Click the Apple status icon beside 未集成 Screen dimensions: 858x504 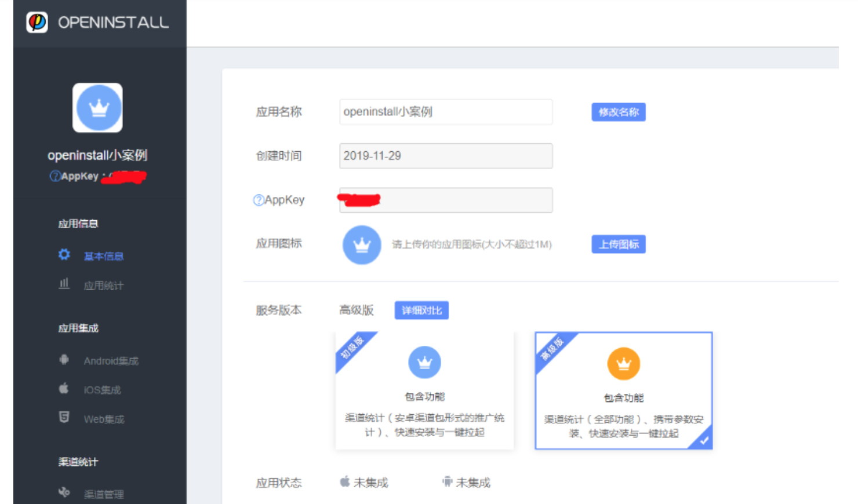click(345, 481)
